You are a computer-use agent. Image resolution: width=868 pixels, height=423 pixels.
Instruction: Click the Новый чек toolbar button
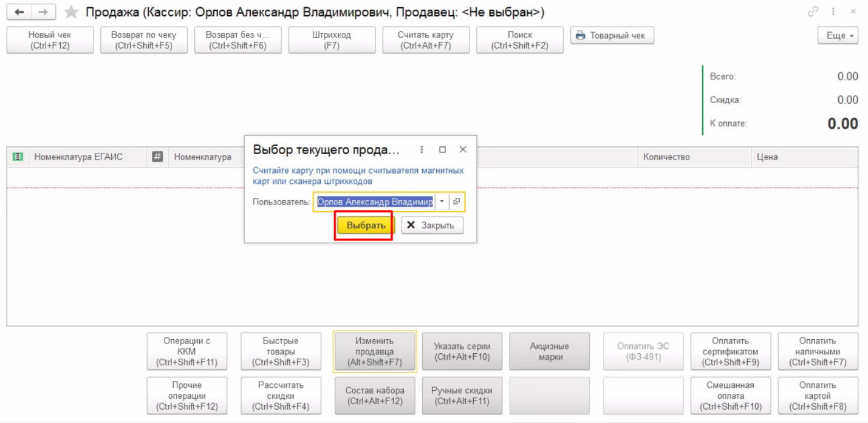click(x=50, y=40)
